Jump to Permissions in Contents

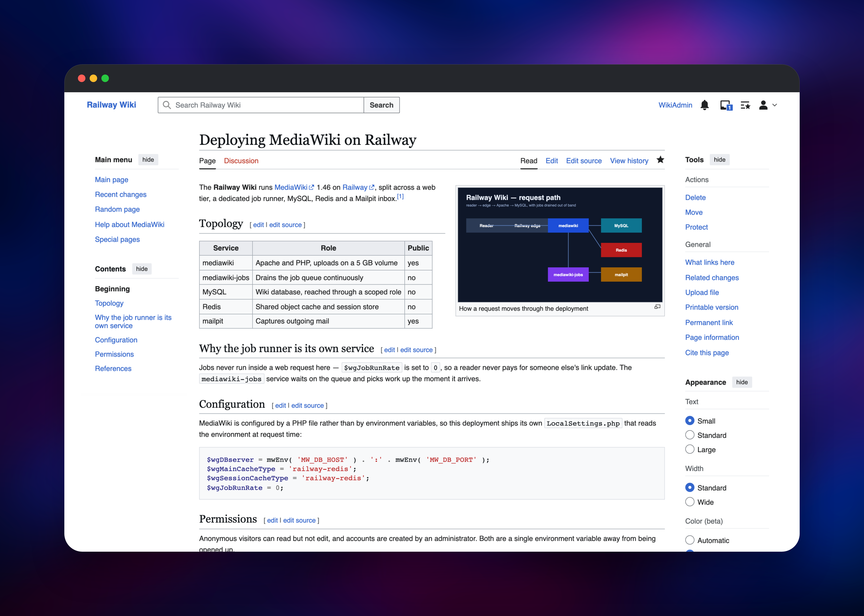click(114, 354)
